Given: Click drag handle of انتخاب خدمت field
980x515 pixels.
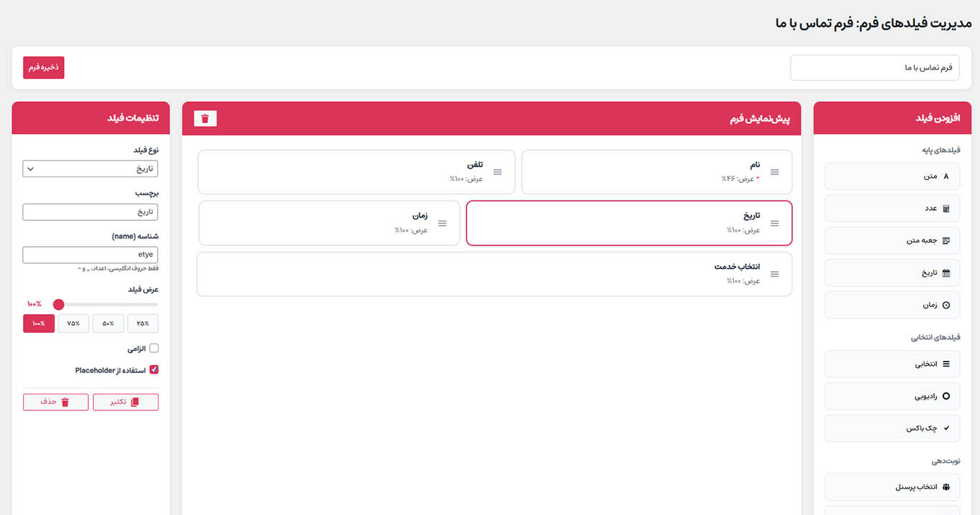Looking at the screenshot, I should 774,274.
